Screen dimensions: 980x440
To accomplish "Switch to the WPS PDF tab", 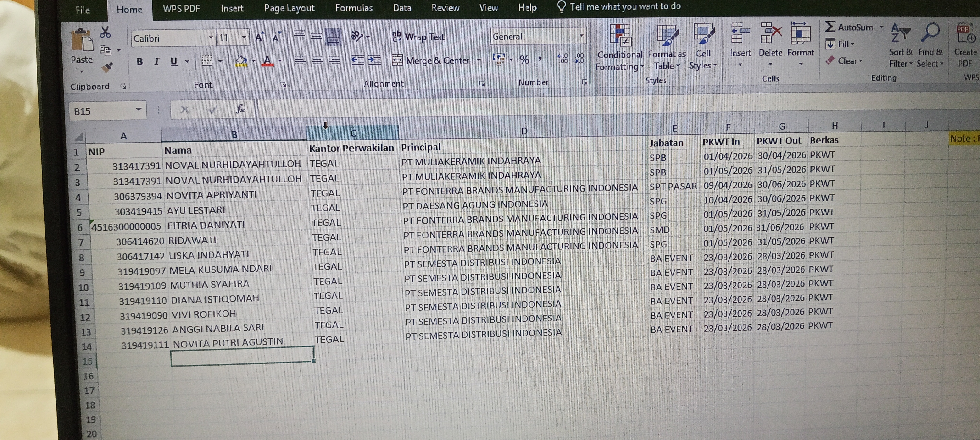I will tap(181, 8).
